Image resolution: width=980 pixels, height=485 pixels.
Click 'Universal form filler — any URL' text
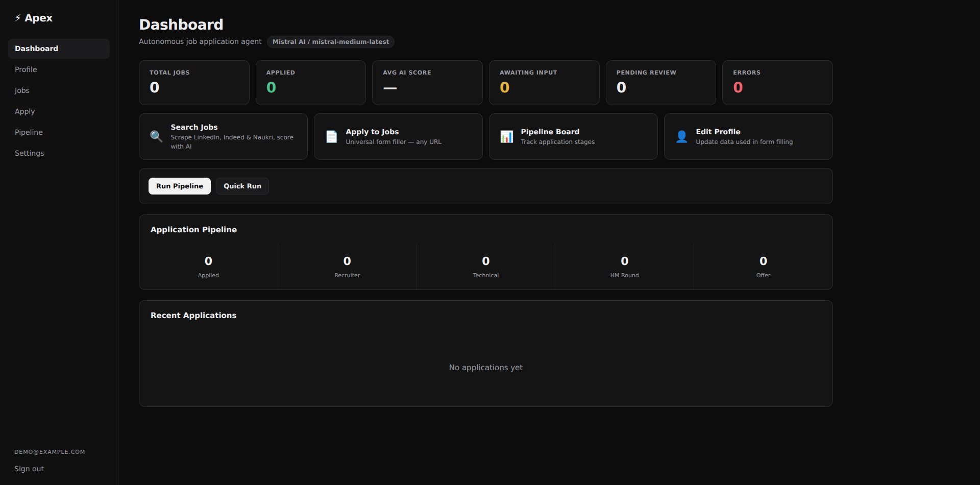click(x=394, y=142)
